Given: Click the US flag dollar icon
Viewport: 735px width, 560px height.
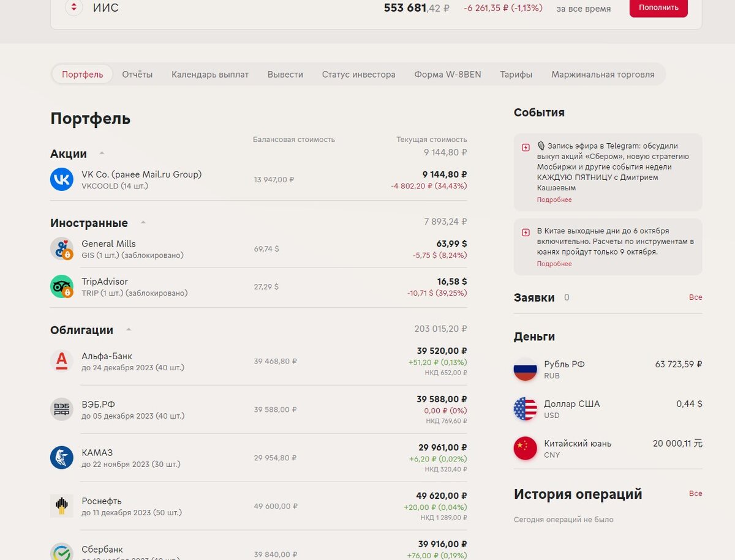Looking at the screenshot, I should [526, 409].
